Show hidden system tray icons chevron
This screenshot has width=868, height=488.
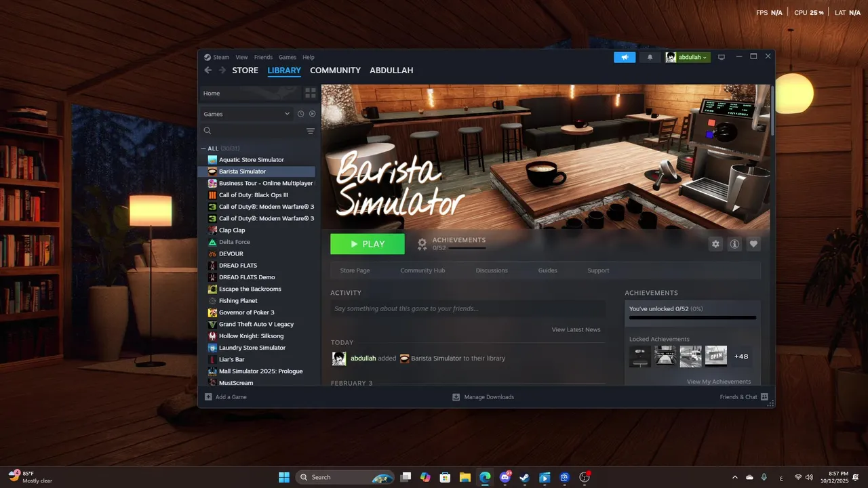pos(734,477)
